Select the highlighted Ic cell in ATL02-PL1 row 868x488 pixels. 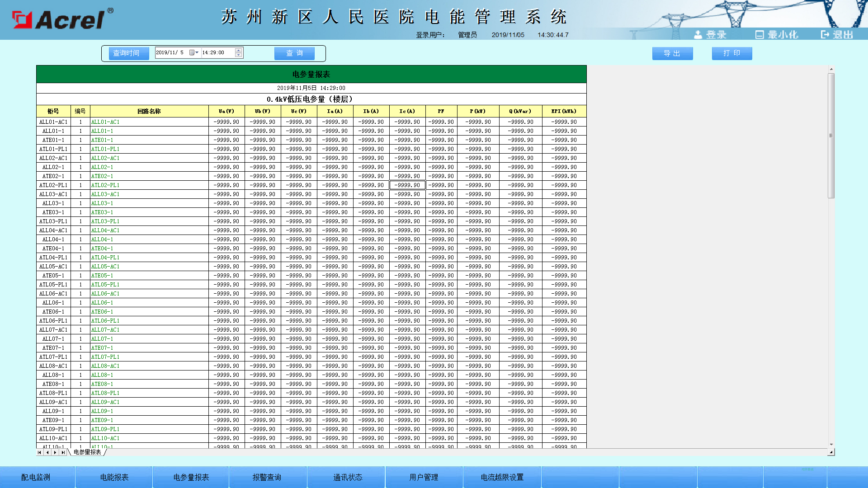click(x=407, y=185)
